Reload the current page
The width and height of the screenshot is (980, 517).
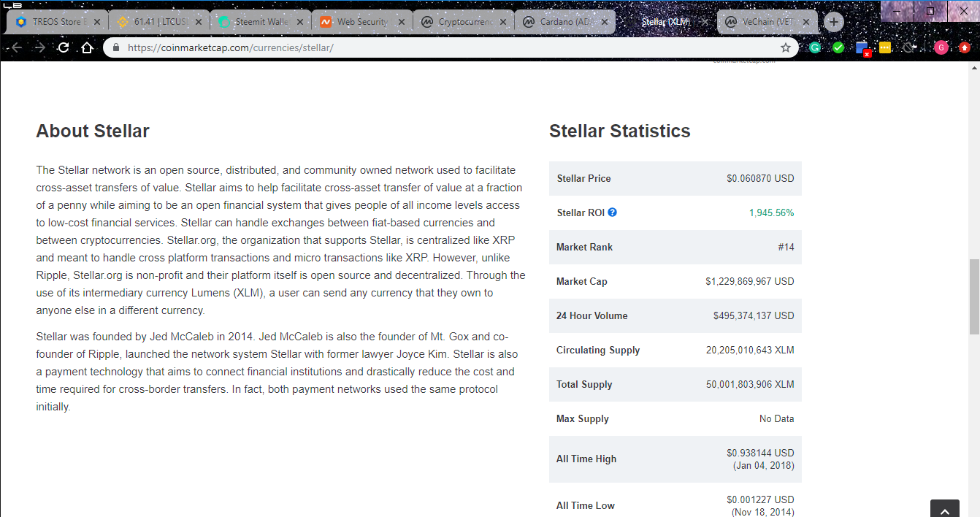coord(64,47)
